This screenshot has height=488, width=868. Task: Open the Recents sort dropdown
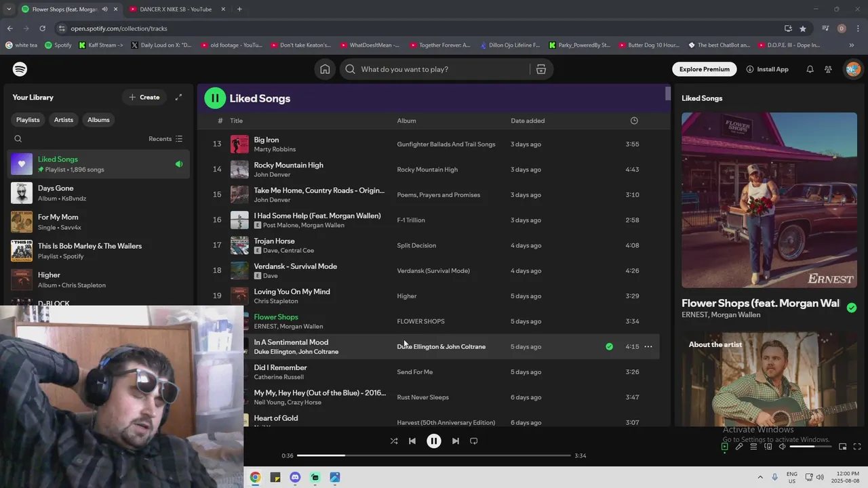(x=165, y=139)
